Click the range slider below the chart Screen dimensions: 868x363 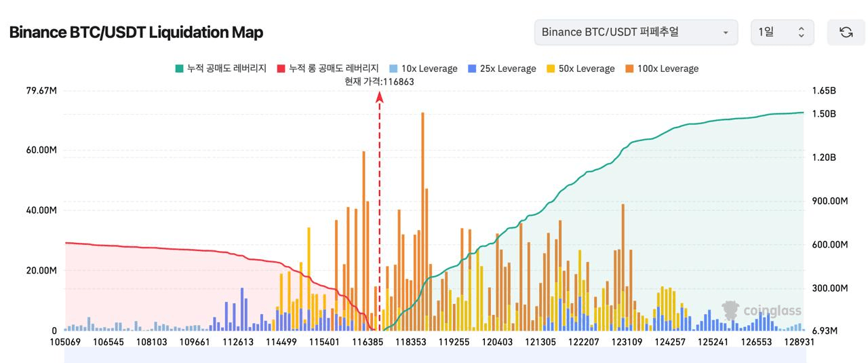point(434,356)
